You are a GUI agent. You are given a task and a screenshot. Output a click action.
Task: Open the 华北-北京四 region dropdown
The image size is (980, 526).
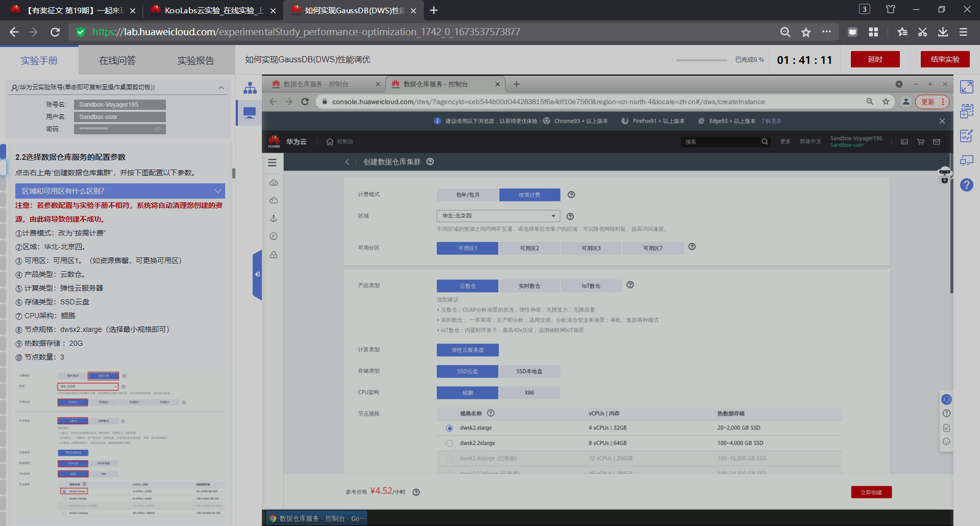point(498,216)
